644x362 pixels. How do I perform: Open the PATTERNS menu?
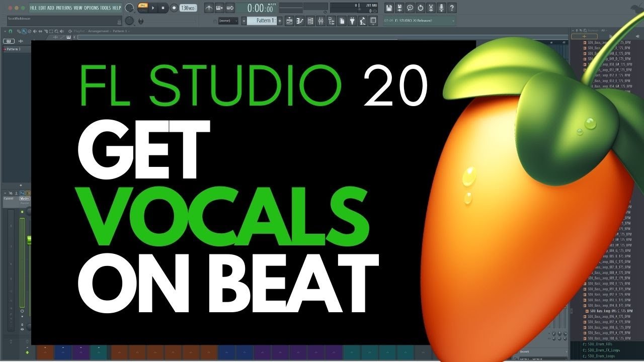64,8
